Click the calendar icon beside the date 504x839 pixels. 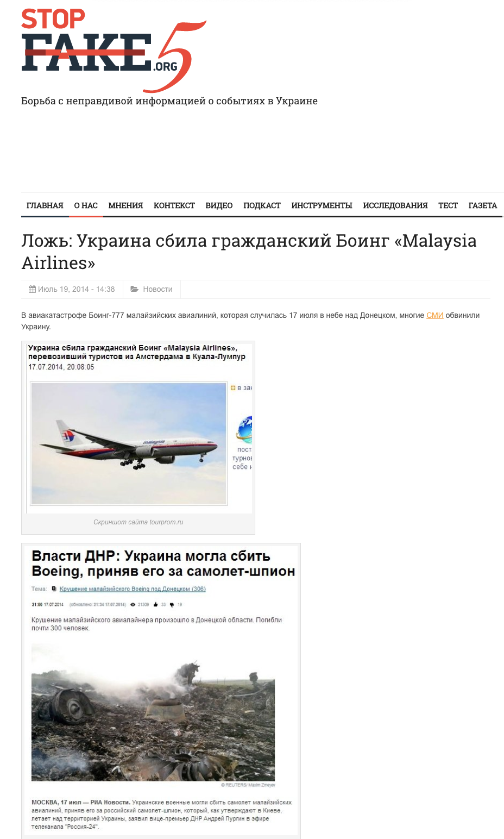tap(32, 289)
